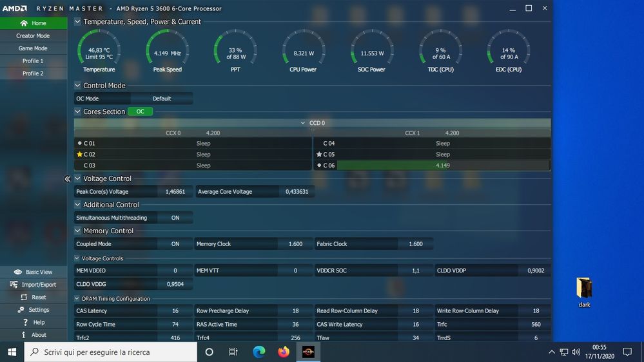Click Memory Clock value 1.600
The image size is (644, 362).
pyautogui.click(x=295, y=243)
